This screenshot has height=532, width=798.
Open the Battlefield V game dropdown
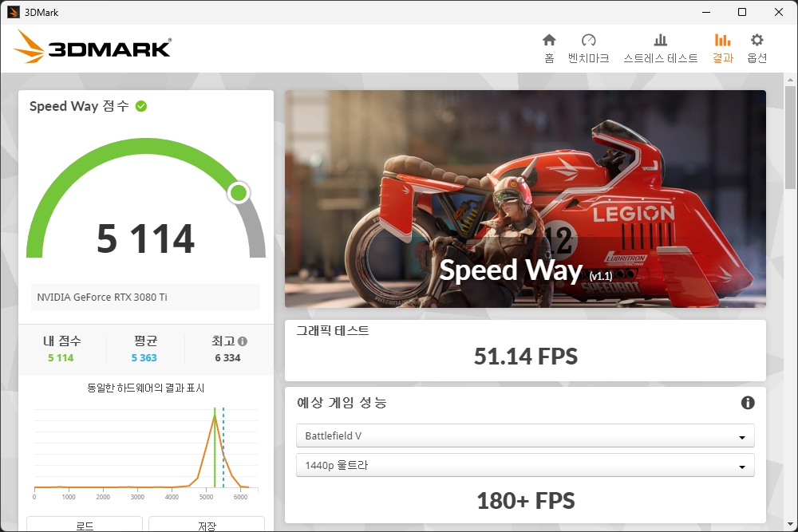pos(525,435)
